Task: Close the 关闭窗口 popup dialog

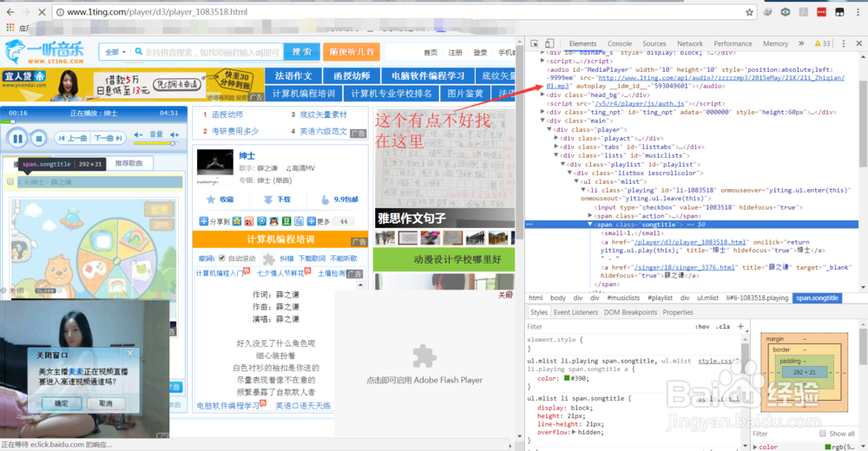Action: 130,353
